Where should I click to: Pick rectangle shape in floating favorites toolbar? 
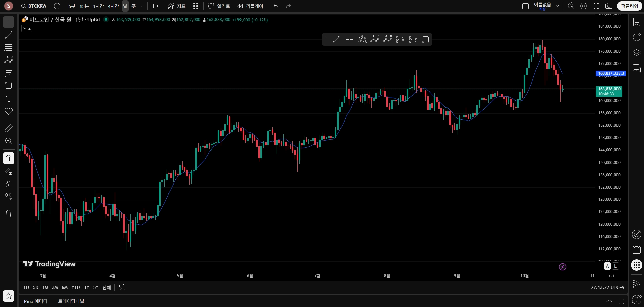426,40
